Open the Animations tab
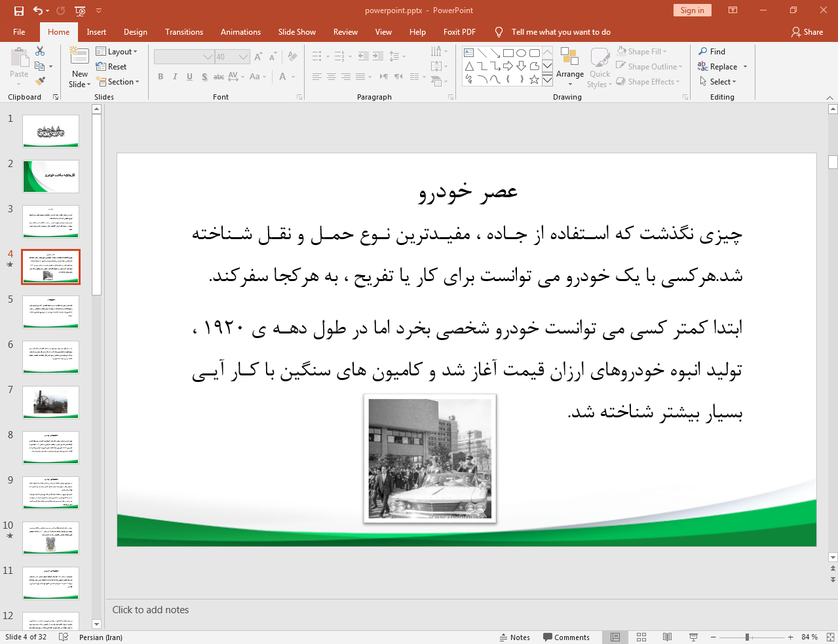The image size is (838, 644). (x=240, y=31)
